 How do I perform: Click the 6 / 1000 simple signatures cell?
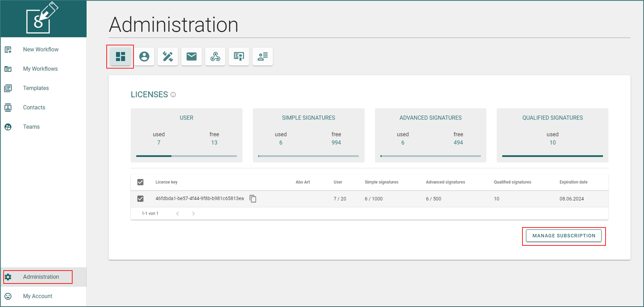pos(374,199)
